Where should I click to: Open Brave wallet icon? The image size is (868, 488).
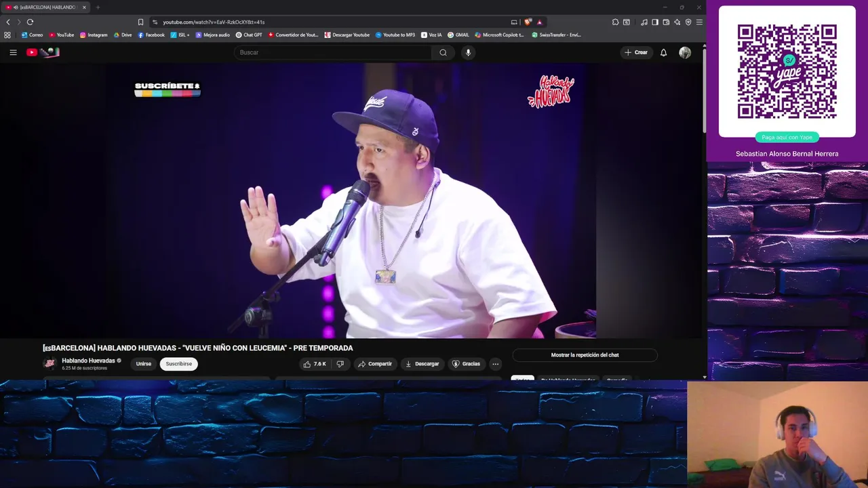[x=666, y=22]
